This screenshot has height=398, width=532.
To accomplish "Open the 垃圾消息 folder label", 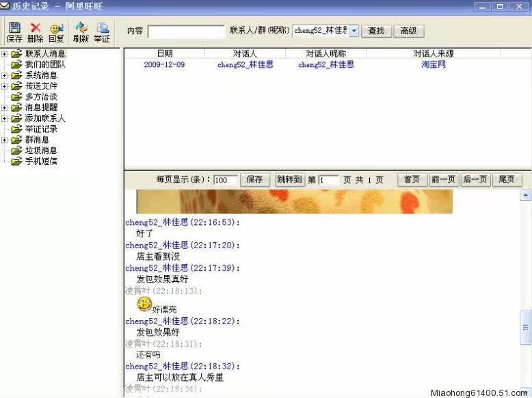I will click(x=41, y=150).
